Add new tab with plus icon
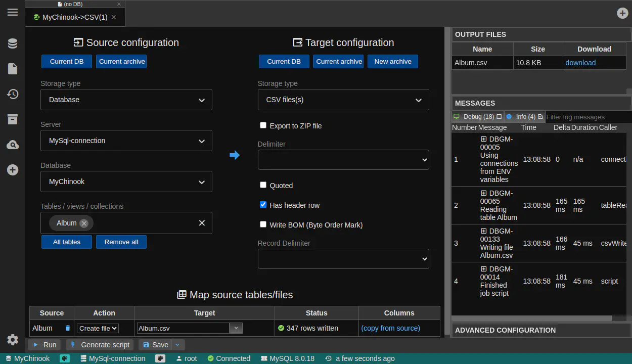This screenshot has width=632, height=364. pyautogui.click(x=622, y=13)
